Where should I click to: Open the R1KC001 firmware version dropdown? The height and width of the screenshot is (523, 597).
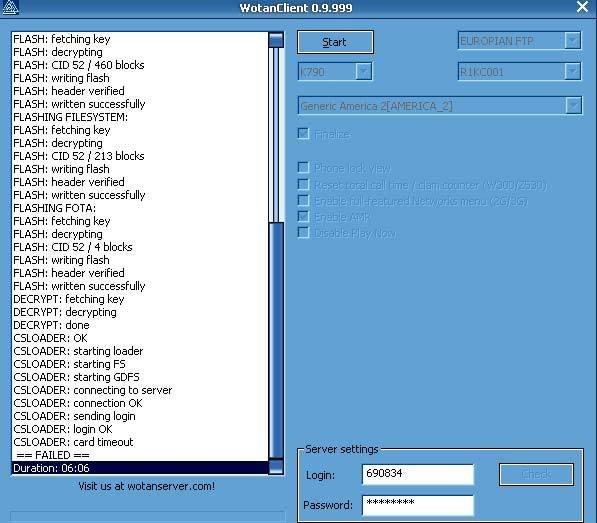coord(573,72)
